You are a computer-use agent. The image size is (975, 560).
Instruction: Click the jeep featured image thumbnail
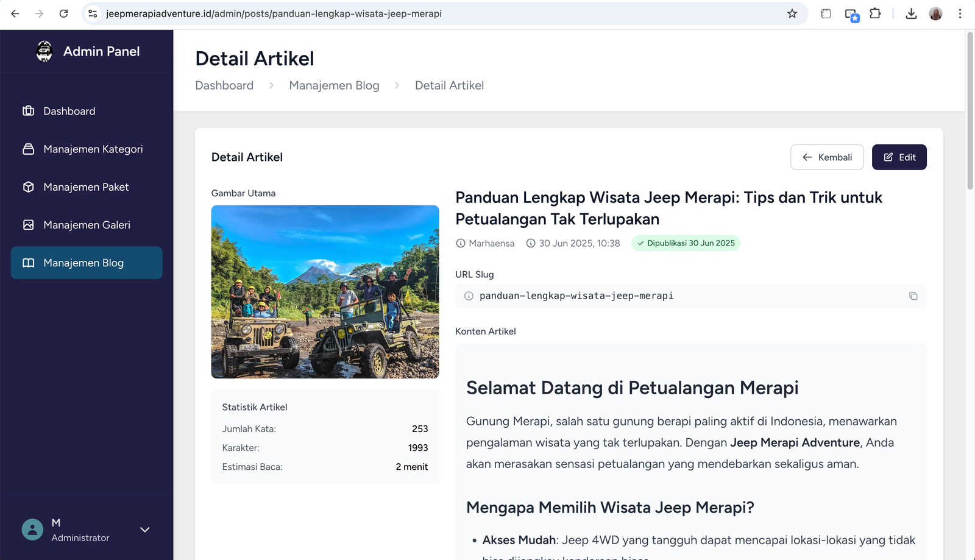click(325, 292)
